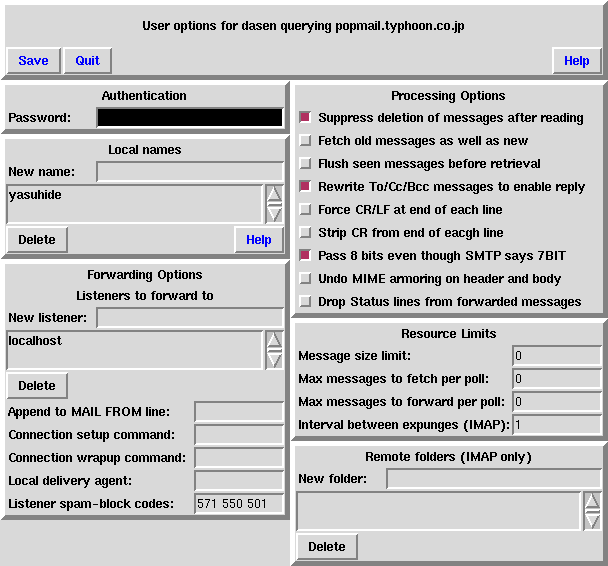Click the Append to MAIL FROM line field

click(239, 412)
